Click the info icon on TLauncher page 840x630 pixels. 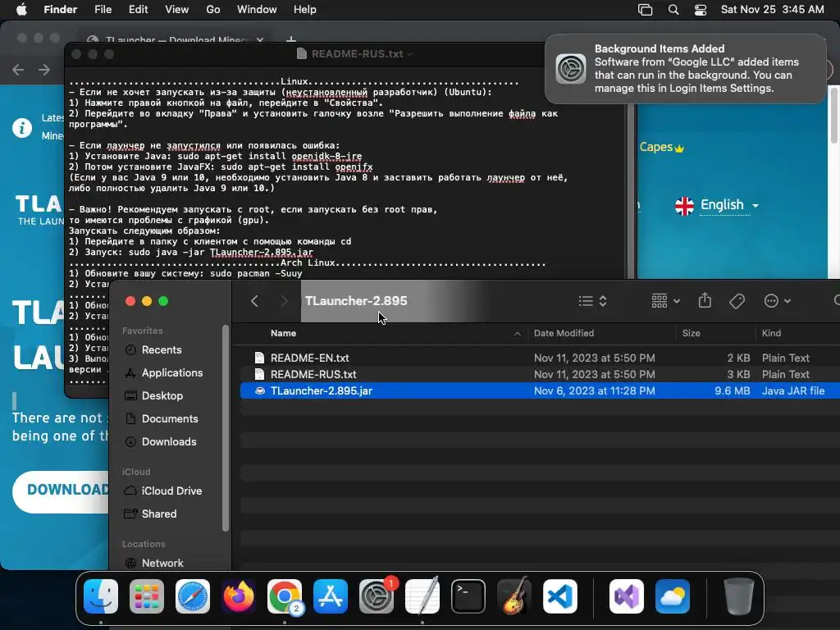point(22,129)
